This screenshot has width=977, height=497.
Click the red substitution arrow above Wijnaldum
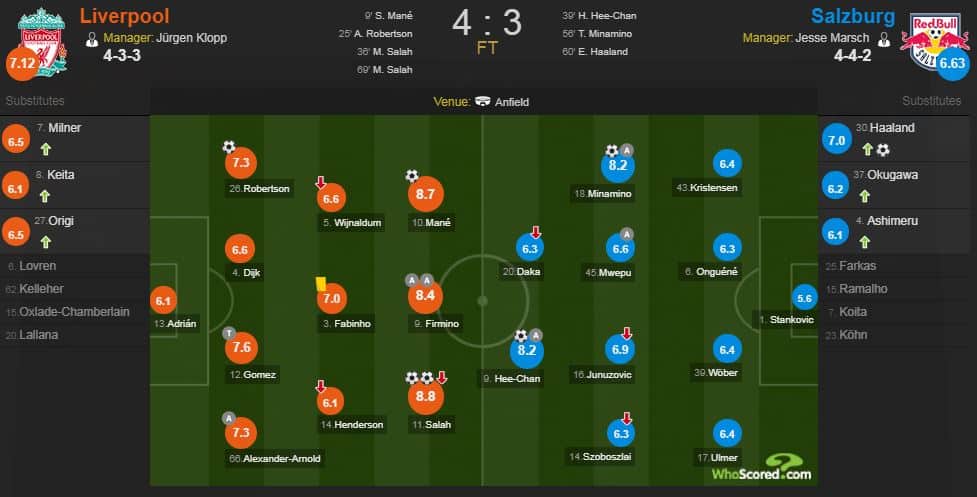tap(320, 182)
